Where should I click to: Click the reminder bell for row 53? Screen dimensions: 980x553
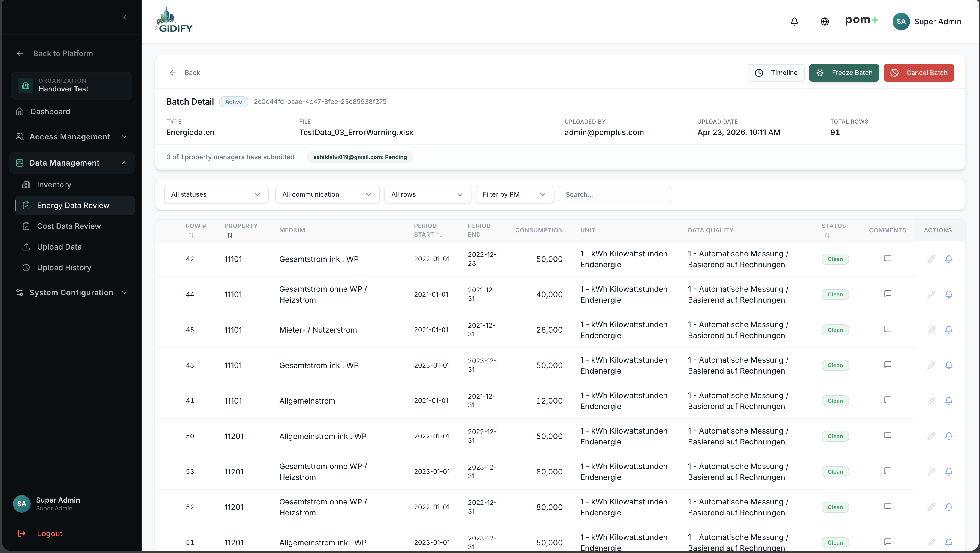click(x=949, y=471)
